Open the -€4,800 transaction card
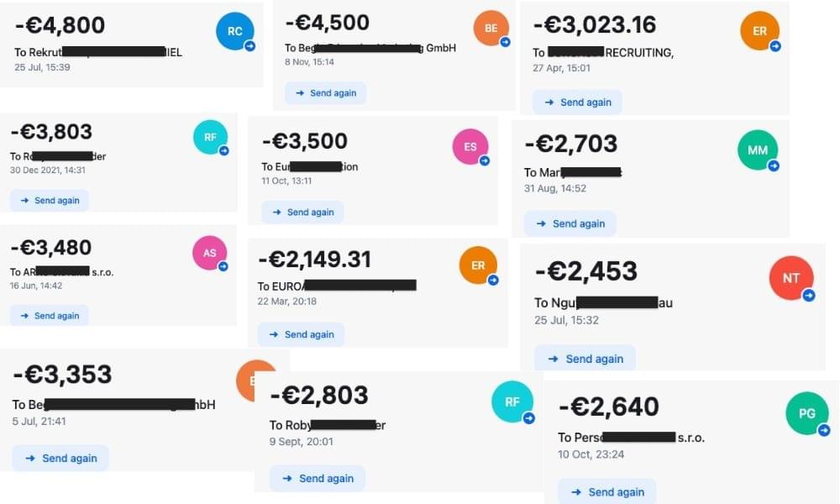The height and width of the screenshot is (504, 840). tap(131, 45)
